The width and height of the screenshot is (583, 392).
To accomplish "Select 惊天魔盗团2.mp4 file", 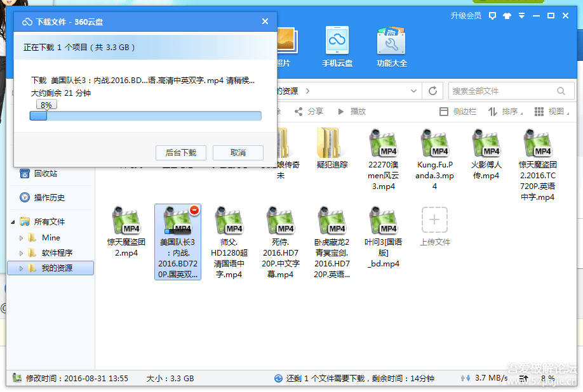I will point(126,232).
